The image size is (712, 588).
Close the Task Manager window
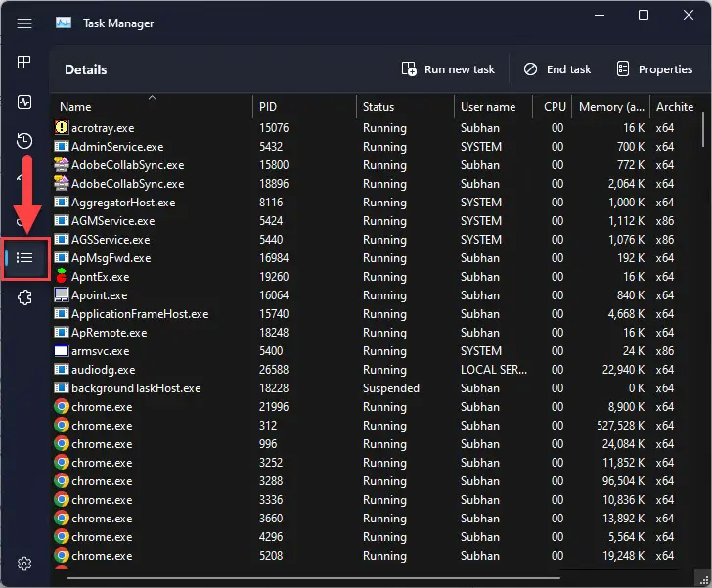(x=689, y=15)
